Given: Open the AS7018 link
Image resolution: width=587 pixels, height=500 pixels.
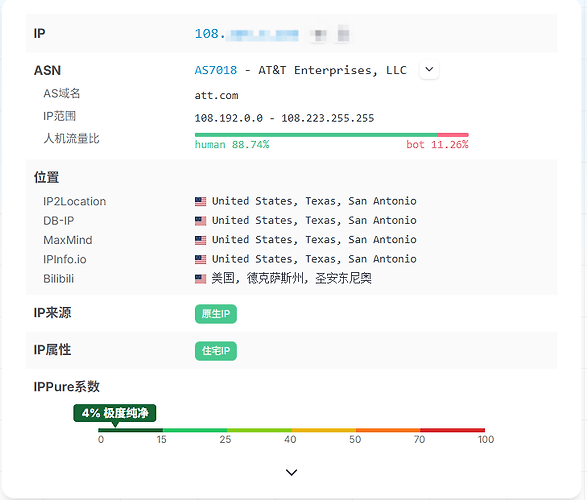Looking at the screenshot, I should coord(216,70).
